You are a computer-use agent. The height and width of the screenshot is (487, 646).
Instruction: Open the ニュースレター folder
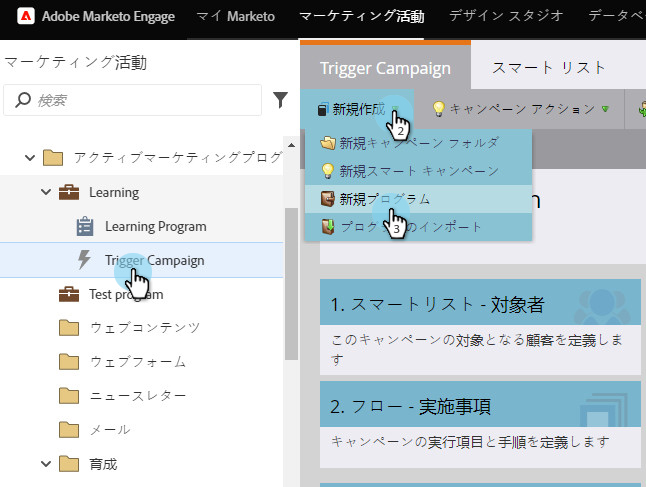tap(138, 396)
